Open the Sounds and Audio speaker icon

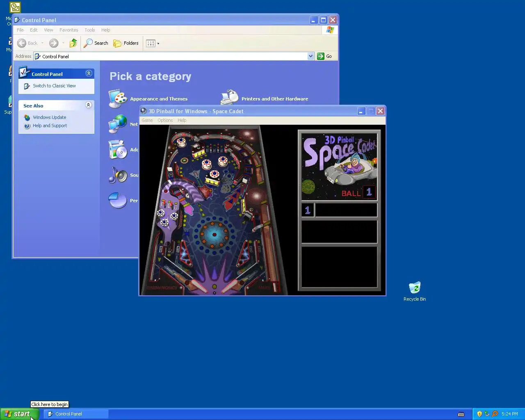(118, 175)
